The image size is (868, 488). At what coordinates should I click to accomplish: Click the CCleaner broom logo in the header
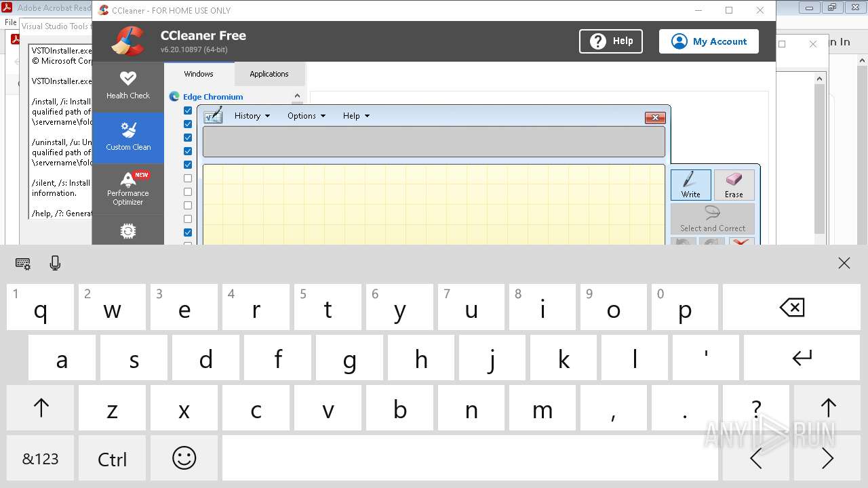click(x=128, y=41)
